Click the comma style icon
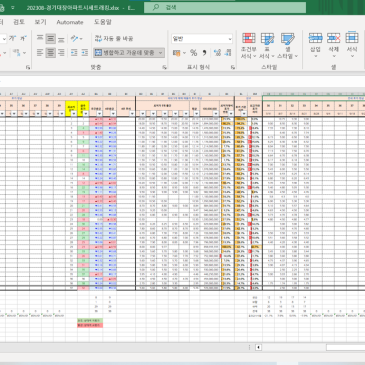This screenshot has height=365, width=365. (x=204, y=53)
